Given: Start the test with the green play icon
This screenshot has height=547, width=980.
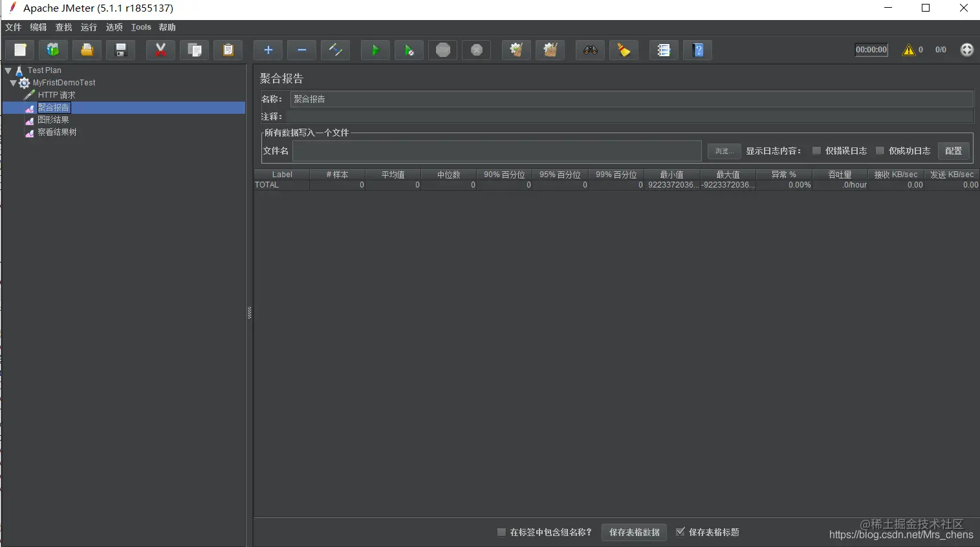Looking at the screenshot, I should click(x=375, y=50).
